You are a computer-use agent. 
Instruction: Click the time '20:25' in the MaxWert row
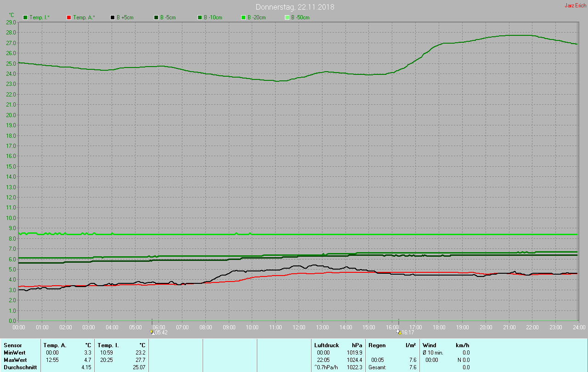[x=107, y=360]
